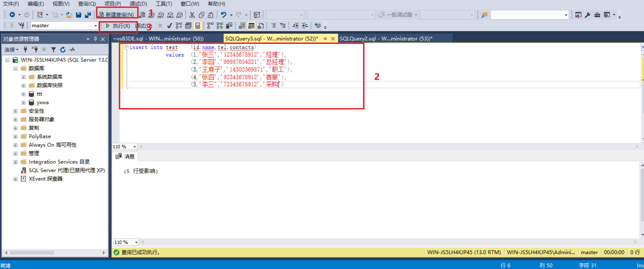Open a new XMLA query
This screenshot has width=644, height=269.
(x=170, y=15)
